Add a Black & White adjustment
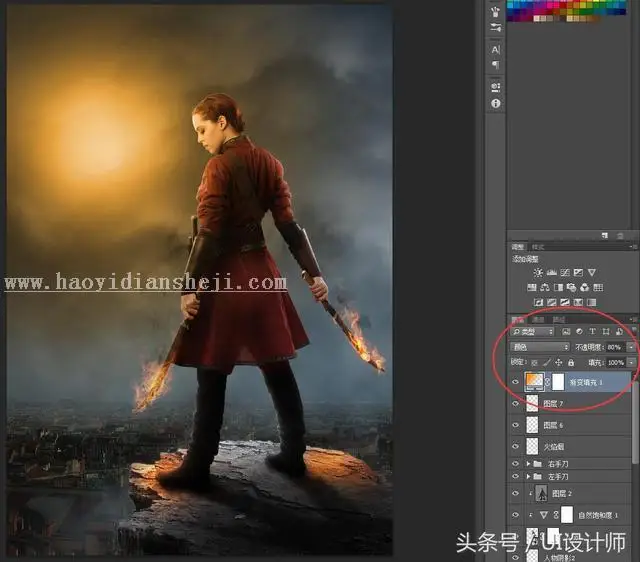This screenshot has width=640, height=562. pos(558,287)
